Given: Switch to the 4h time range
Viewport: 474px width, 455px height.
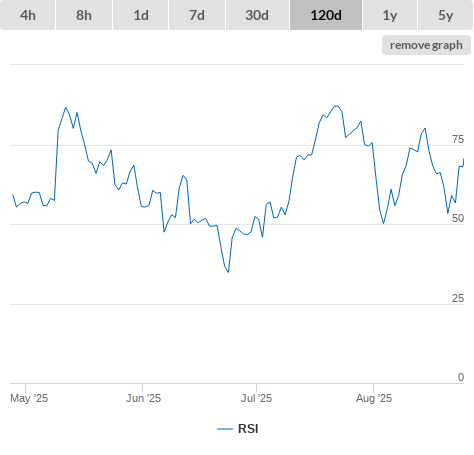Looking at the screenshot, I should (x=28, y=15).
